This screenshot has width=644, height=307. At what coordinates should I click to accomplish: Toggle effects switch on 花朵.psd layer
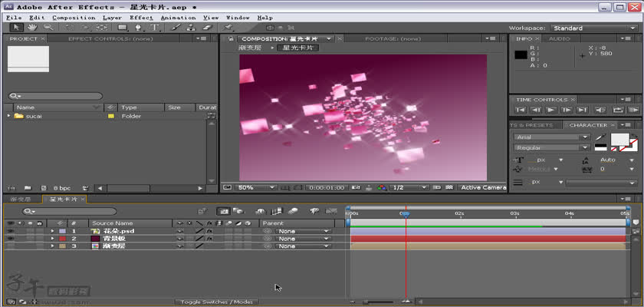click(209, 230)
